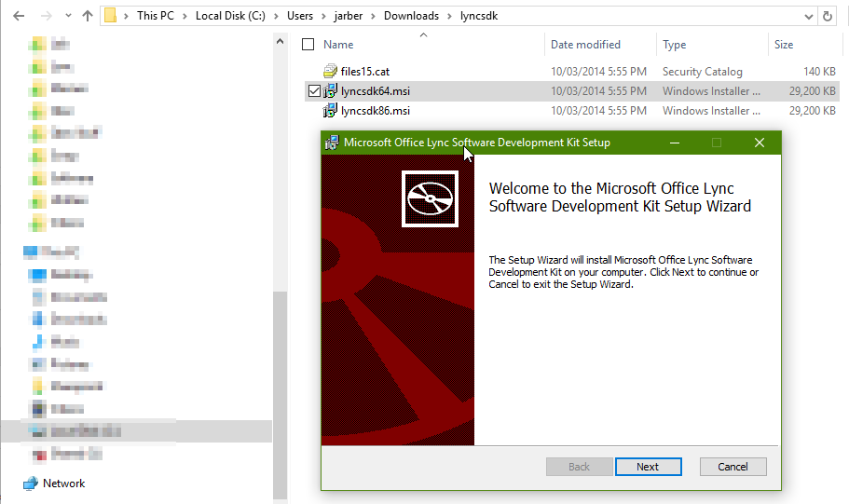
Task: Expand chevron after 'This PC' breadcrumb
Action: 185,16
